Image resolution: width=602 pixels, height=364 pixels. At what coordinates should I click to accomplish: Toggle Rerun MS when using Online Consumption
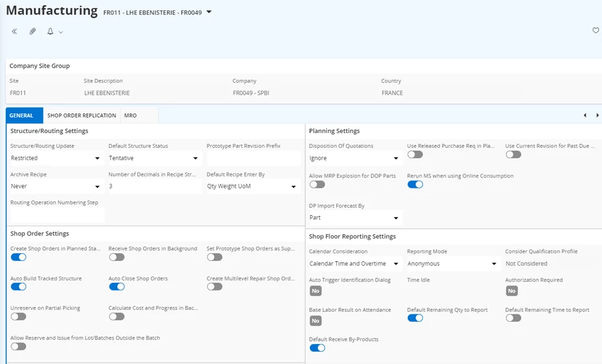click(x=415, y=185)
